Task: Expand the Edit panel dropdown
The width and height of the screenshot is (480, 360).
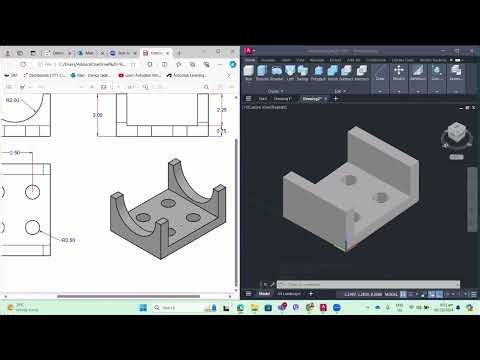Action: tap(340, 91)
